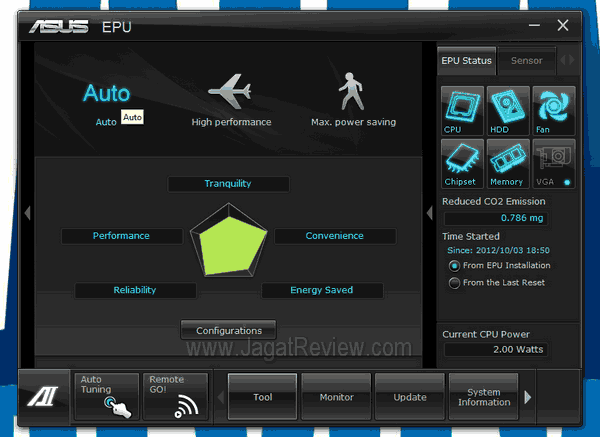600x437 pixels.
Task: Switch to the EPU Status tab
Action: coord(466,61)
